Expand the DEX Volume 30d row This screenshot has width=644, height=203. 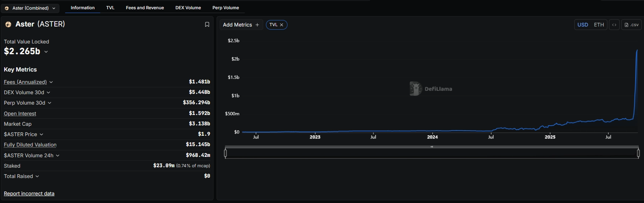coord(48,92)
